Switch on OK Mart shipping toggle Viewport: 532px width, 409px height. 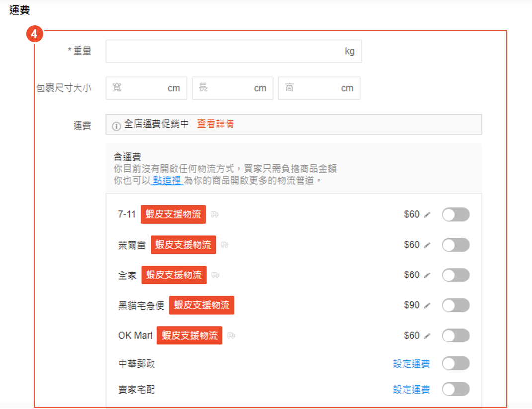[x=456, y=336]
